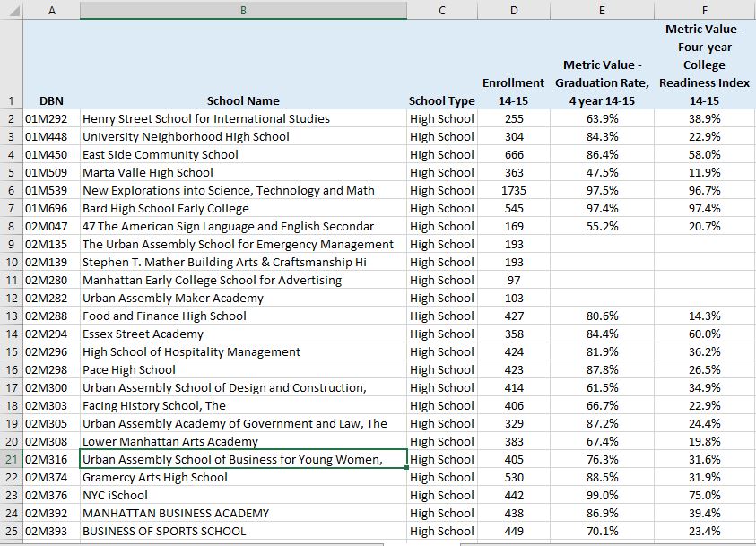Click School Type cell for Pace High School

point(442,369)
